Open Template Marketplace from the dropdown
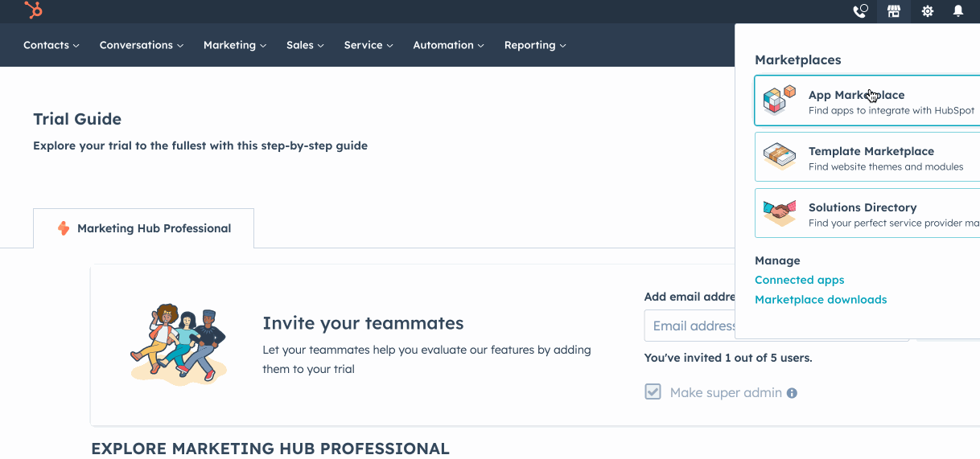Image resolution: width=980 pixels, height=459 pixels. 867,157
